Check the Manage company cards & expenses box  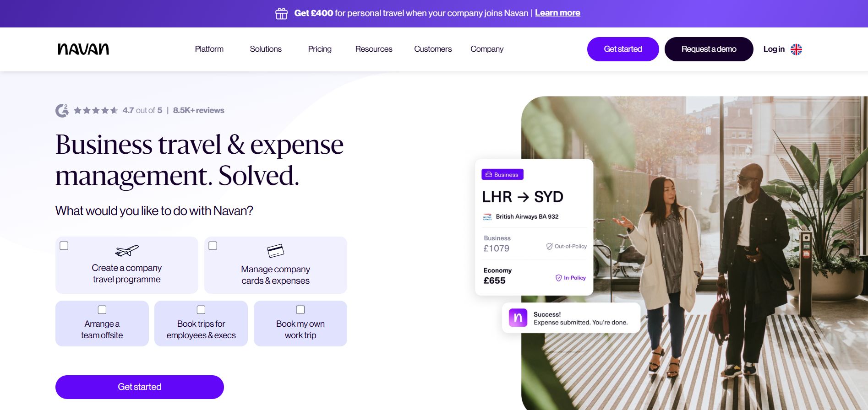point(213,246)
